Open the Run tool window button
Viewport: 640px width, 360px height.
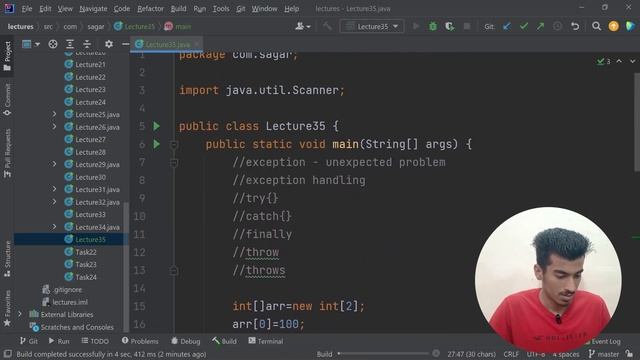pyautogui.click(x=59, y=341)
